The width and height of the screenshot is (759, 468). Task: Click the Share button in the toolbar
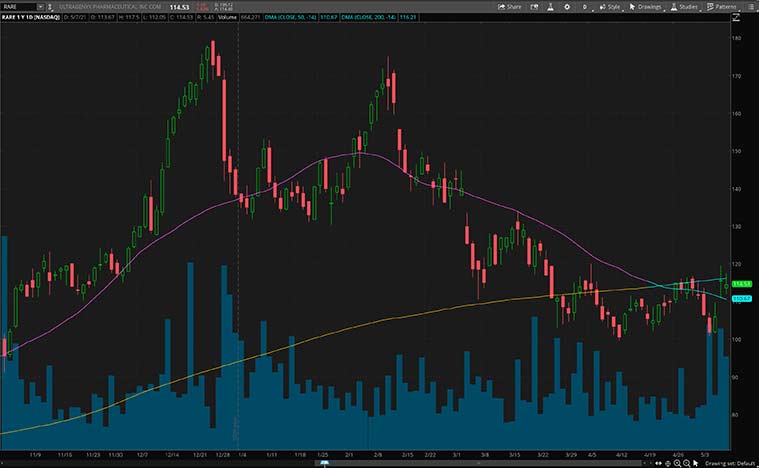(509, 6)
